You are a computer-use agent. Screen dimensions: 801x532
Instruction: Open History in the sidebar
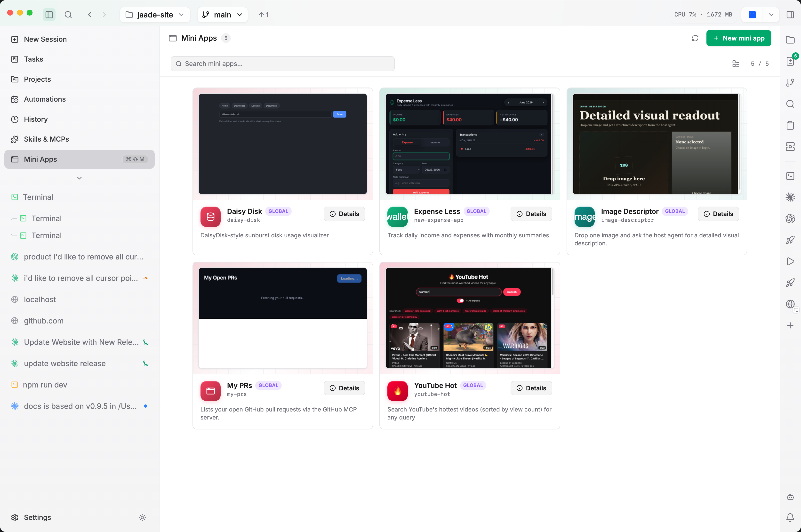tap(79, 119)
